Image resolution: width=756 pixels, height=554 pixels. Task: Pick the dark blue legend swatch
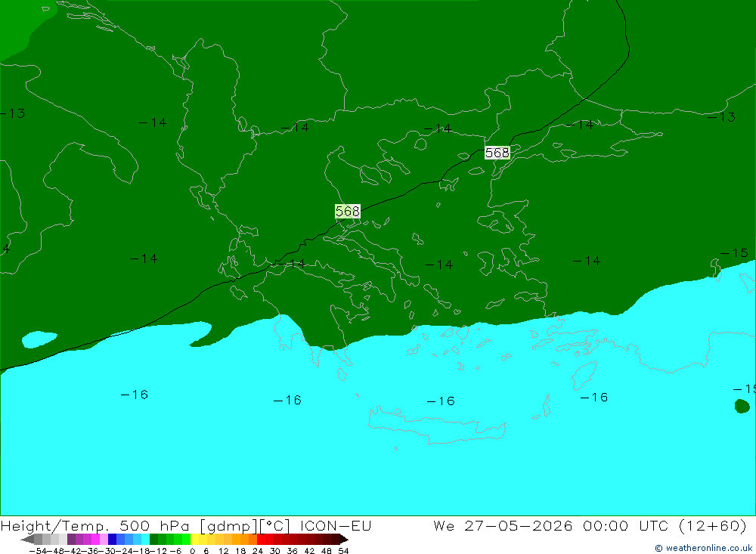click(x=112, y=539)
